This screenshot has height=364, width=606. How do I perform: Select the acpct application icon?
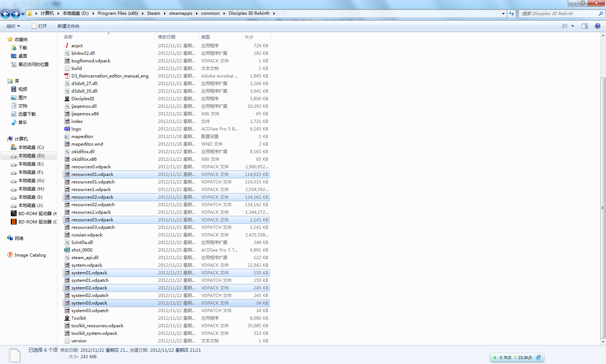[x=67, y=46]
